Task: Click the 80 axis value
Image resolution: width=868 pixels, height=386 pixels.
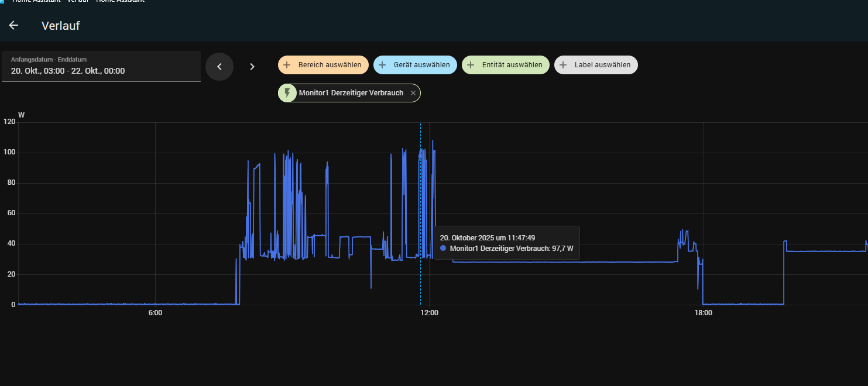Action: [x=11, y=183]
